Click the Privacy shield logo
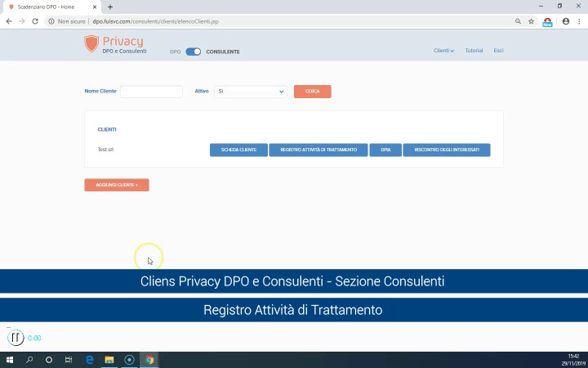This screenshot has width=588, height=368. coord(91,44)
